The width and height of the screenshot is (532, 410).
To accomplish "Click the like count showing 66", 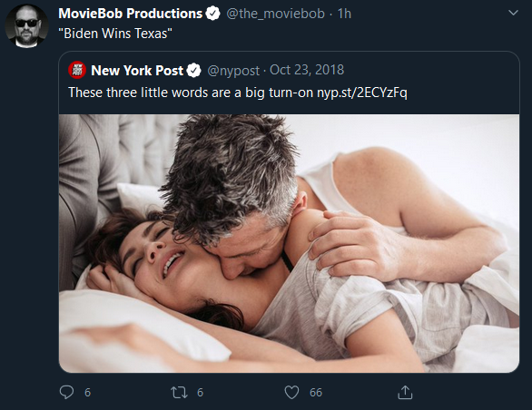I will pyautogui.click(x=316, y=393).
